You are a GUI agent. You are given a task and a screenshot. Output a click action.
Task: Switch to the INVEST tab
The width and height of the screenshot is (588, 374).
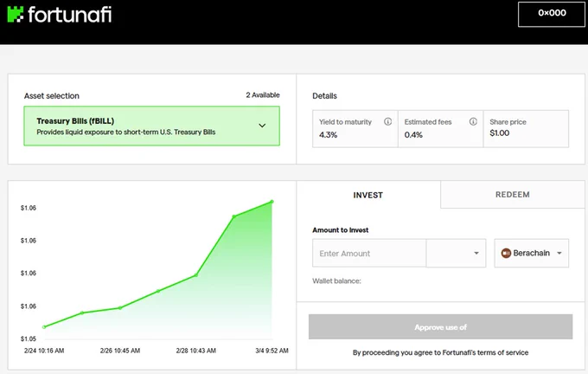coord(367,195)
